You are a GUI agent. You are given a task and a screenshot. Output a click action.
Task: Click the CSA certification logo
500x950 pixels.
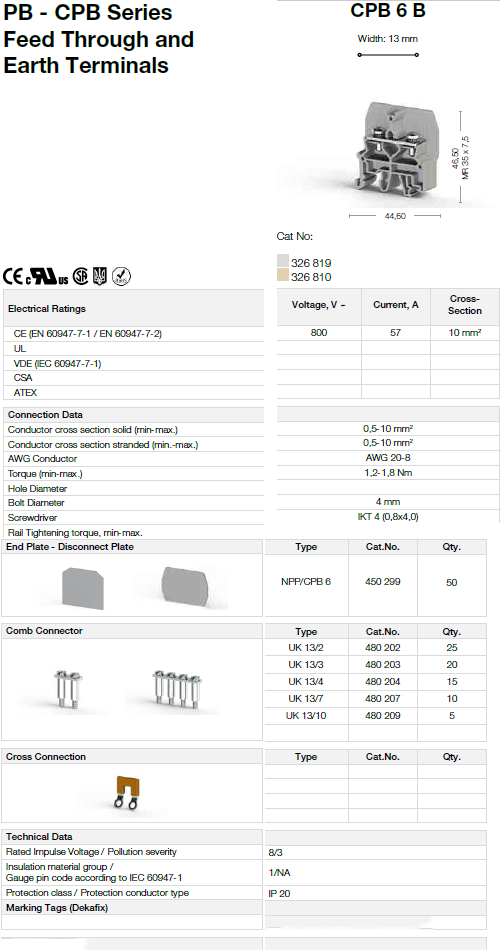point(81,276)
